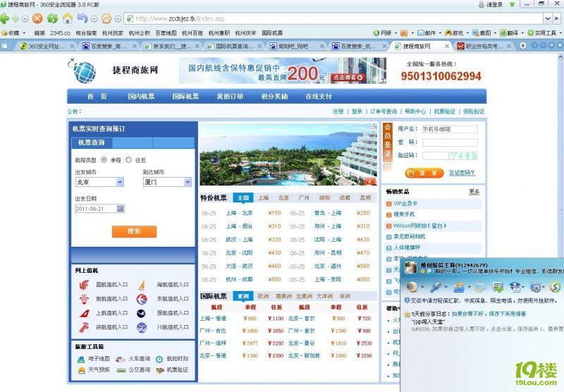Screen dimensions: 564x392
Task: Click the paw print icon in toolbar
Action: pos(107,18)
